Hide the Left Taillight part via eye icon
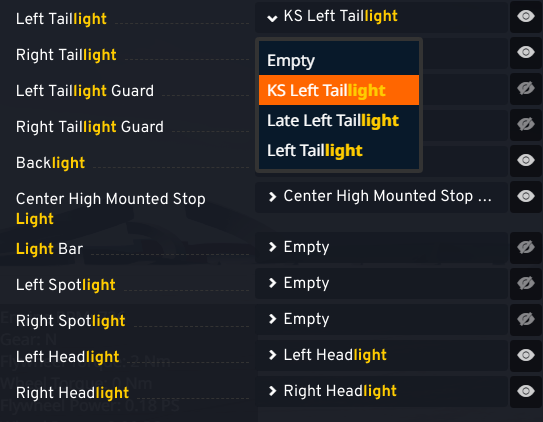The width and height of the screenshot is (543, 422). [526, 16]
